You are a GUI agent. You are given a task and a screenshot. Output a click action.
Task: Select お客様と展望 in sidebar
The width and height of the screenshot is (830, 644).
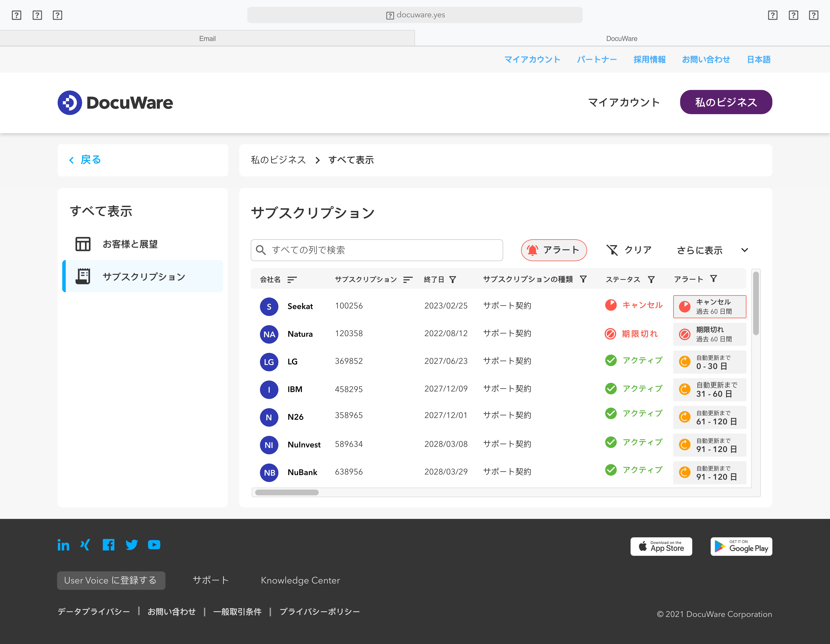coord(143,244)
